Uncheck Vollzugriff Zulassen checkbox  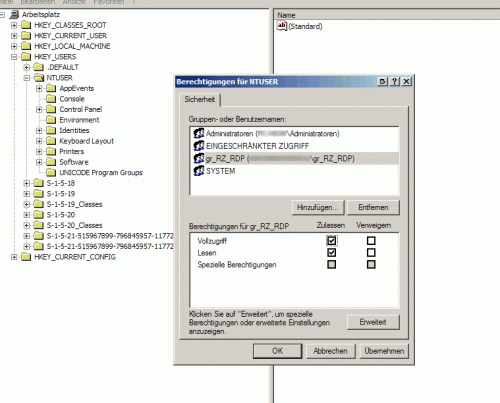coord(331,240)
